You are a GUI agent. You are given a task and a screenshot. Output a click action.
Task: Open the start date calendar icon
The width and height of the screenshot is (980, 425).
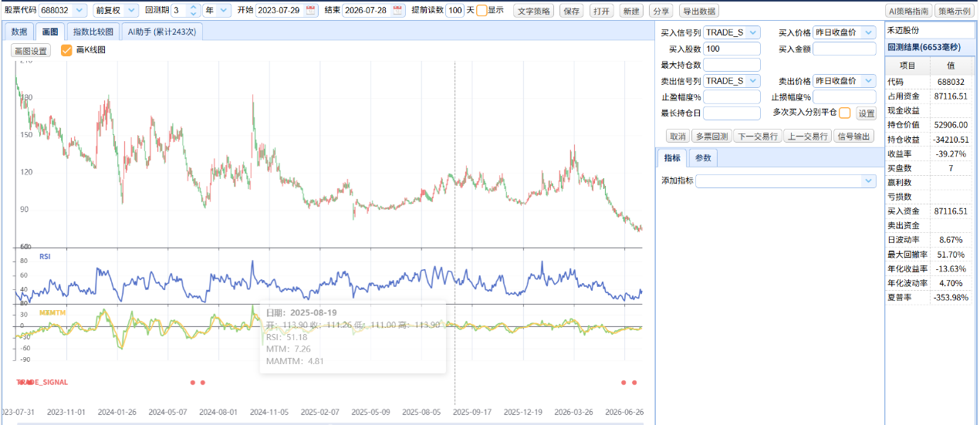[311, 11]
